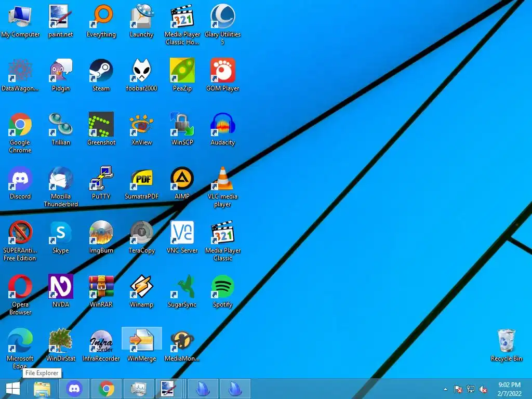532x399 pixels.
Task: Select the VNC Server desktop shortcut
Action: coord(182,237)
